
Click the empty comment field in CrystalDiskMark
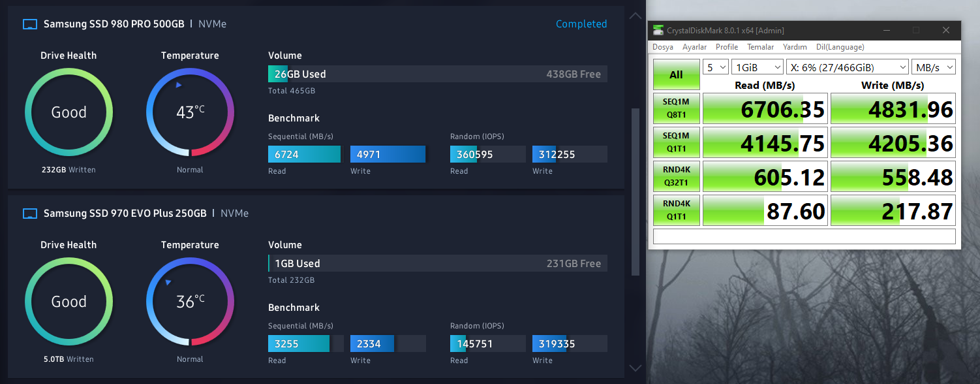804,236
